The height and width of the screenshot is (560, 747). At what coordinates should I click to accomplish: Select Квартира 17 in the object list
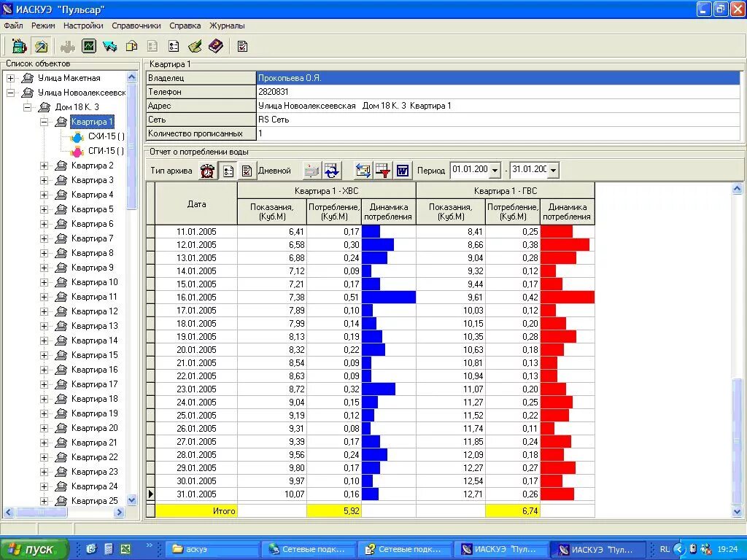click(x=94, y=384)
